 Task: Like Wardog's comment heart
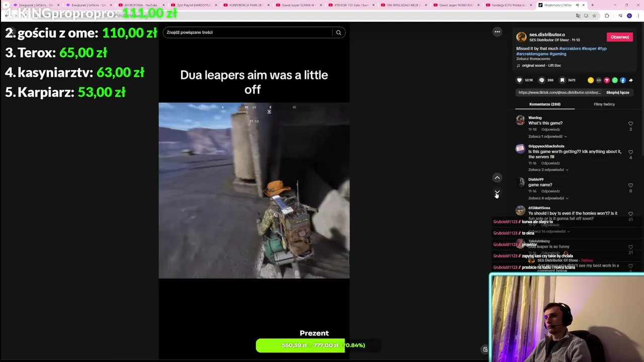(630, 124)
